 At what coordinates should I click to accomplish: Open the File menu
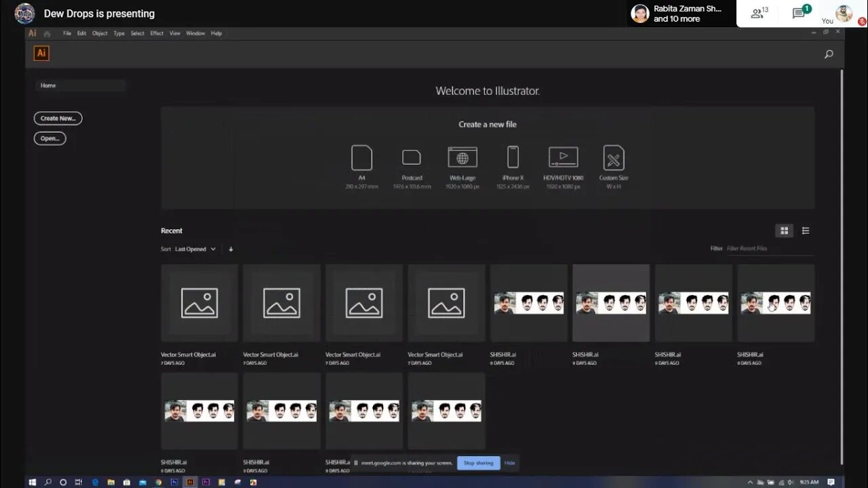67,33
